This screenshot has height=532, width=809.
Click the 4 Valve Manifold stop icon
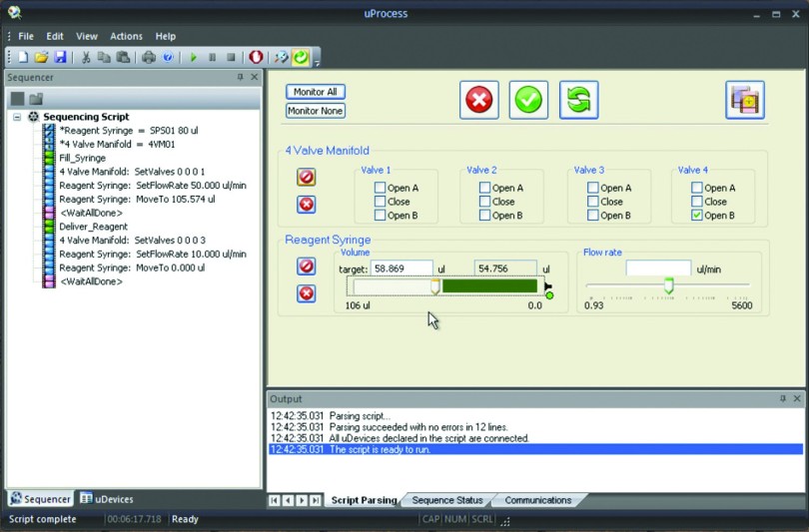pos(306,177)
